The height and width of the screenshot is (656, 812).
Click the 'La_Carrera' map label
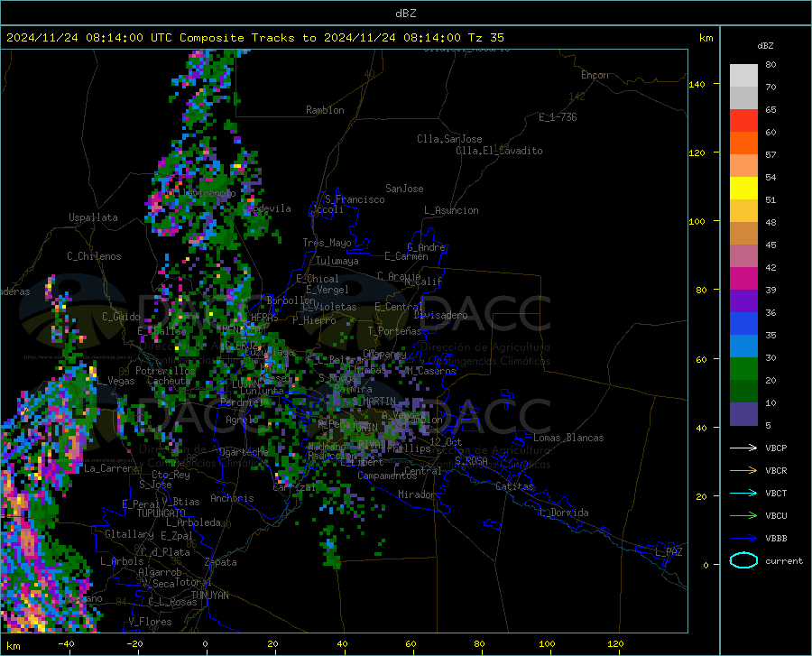point(111,468)
